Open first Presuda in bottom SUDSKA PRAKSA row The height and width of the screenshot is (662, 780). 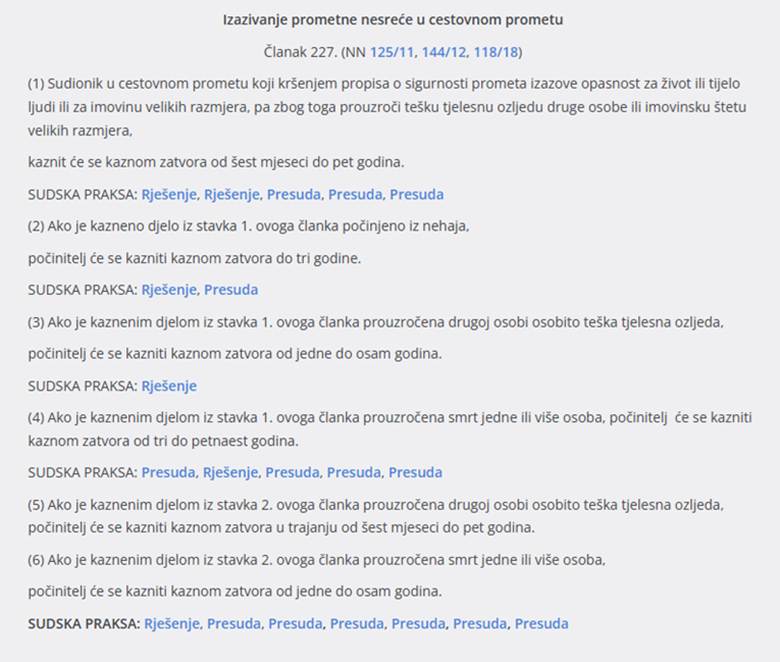(x=234, y=624)
